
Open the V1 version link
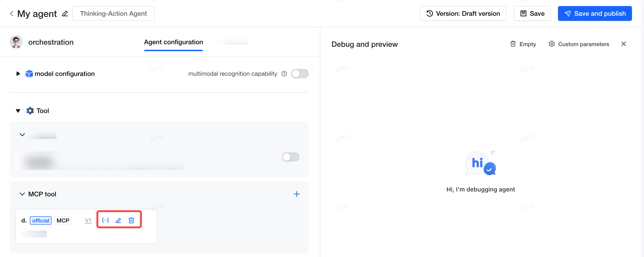click(x=88, y=221)
